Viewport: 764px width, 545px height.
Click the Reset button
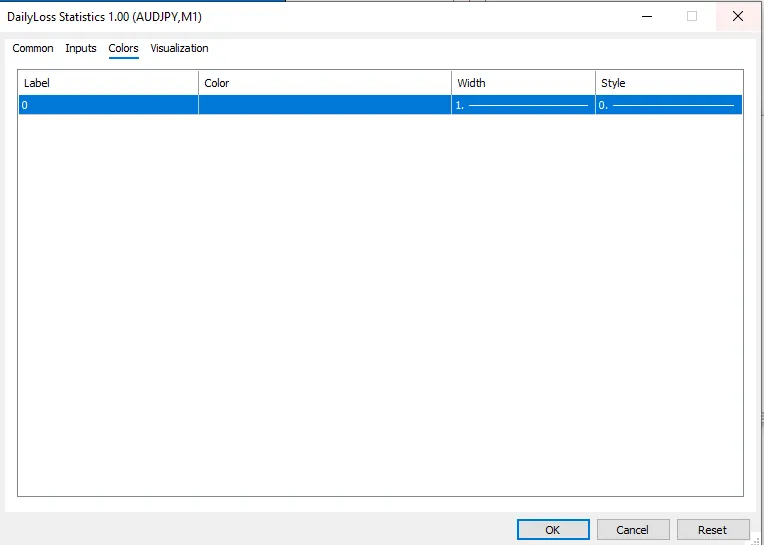(x=712, y=530)
